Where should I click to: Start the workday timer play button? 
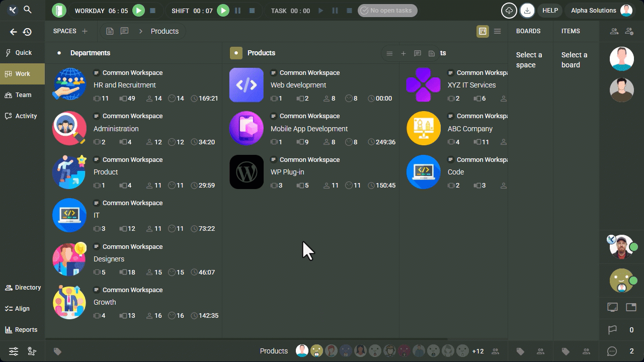coord(139,11)
